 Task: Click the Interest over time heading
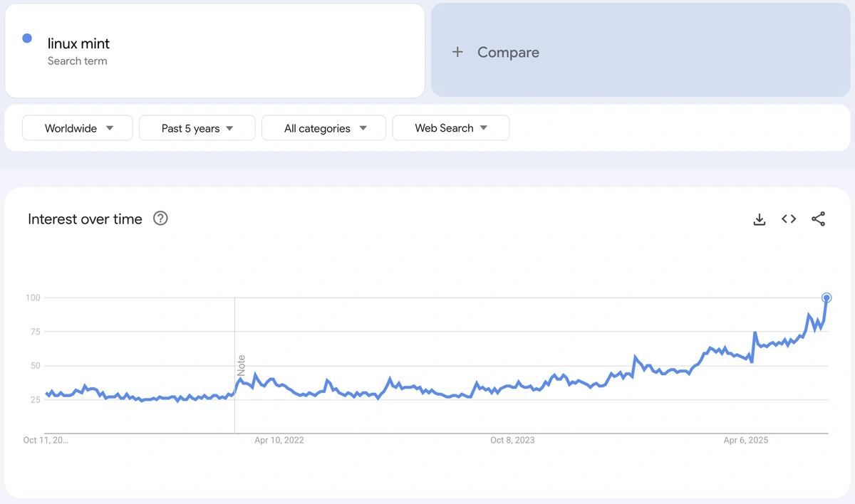[x=85, y=219]
